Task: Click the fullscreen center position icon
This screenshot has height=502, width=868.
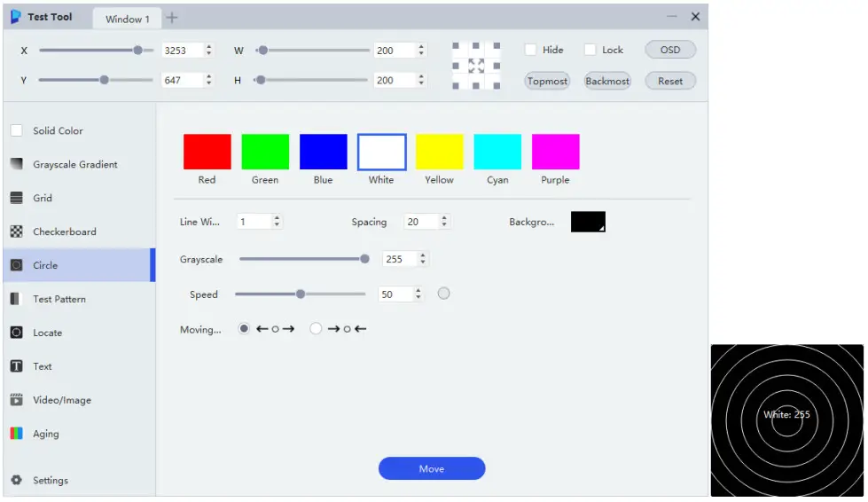Action: pos(476,66)
